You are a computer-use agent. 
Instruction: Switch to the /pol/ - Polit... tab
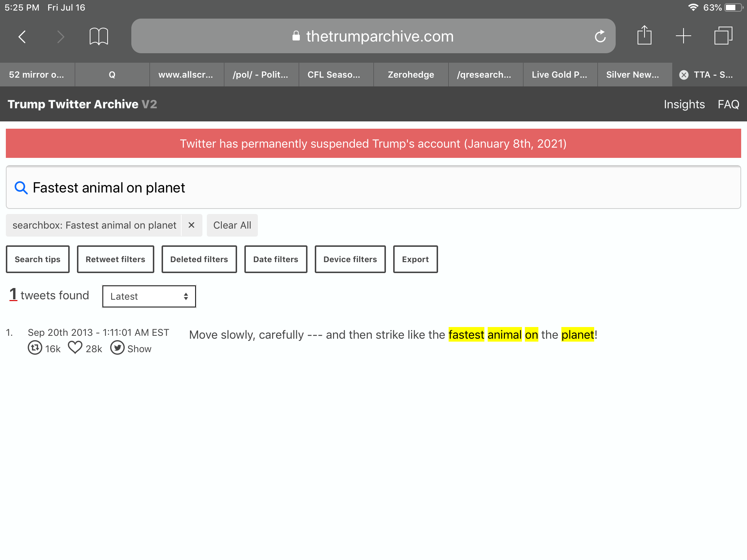[x=262, y=75]
